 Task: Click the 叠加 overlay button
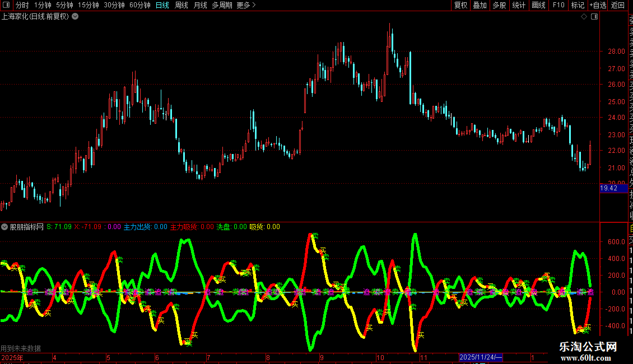point(480,5)
